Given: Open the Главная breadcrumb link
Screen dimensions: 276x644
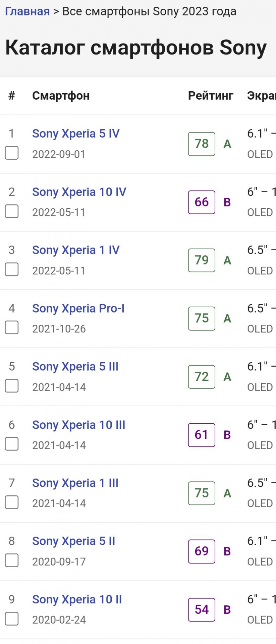Looking at the screenshot, I should [x=27, y=11].
